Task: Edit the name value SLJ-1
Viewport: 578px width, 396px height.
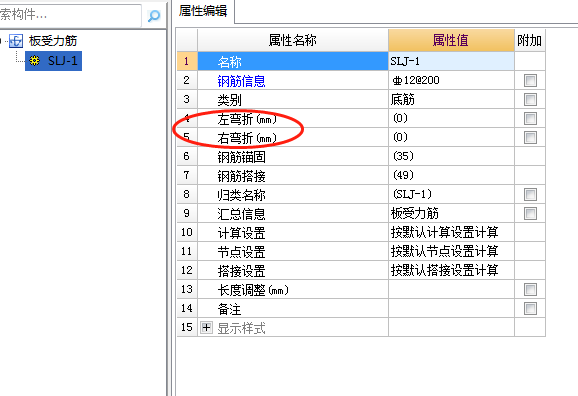Action: point(451,61)
